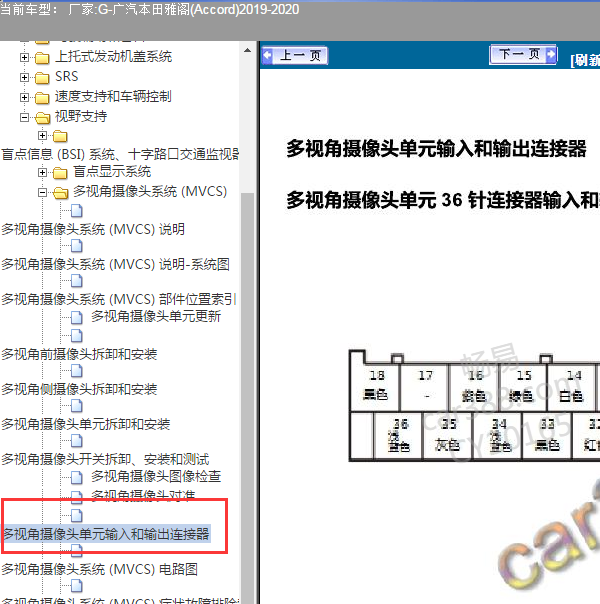
Task: Click the 刷新 refresh link
Action: click(x=585, y=60)
